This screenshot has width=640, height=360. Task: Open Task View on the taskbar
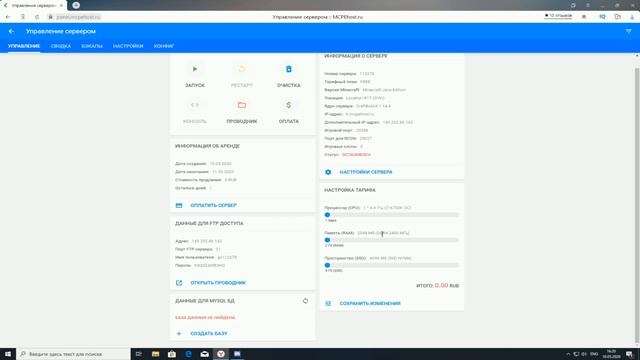point(138,354)
